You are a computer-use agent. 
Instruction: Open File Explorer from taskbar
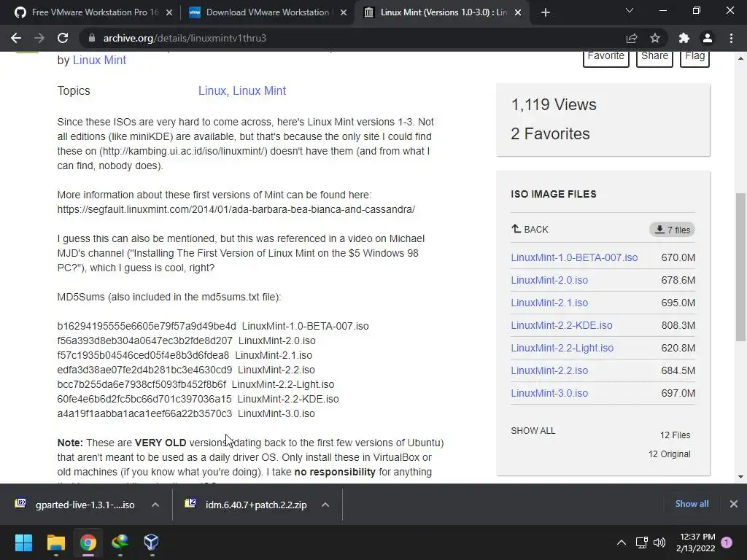tap(55, 542)
